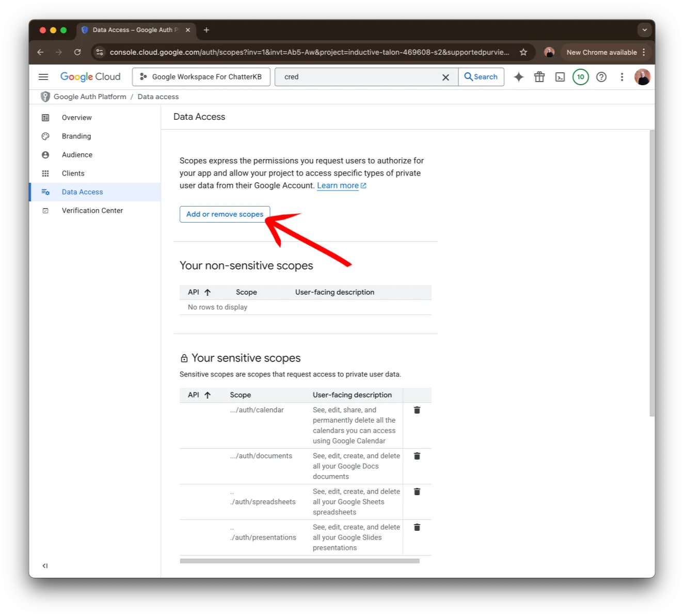Open Google Auth Platform breadcrumb
684x616 pixels.
point(90,97)
